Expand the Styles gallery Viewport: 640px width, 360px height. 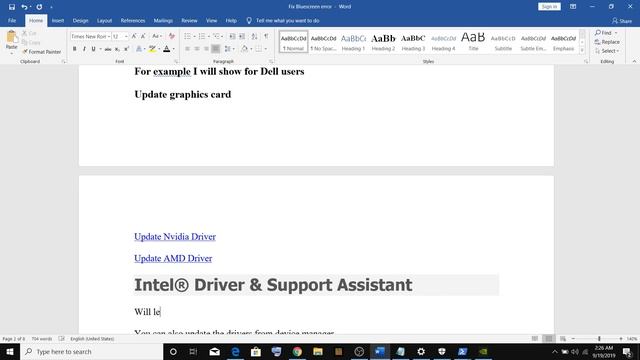pos(582,51)
